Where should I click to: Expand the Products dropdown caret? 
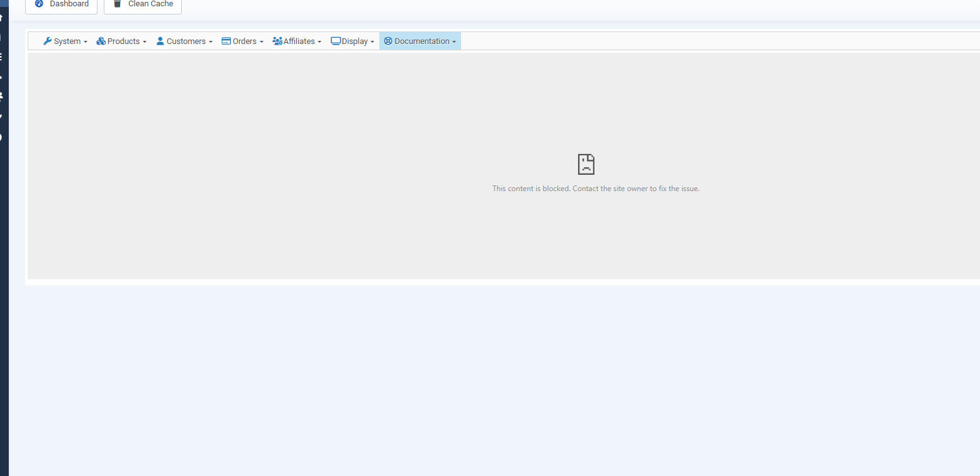(144, 42)
